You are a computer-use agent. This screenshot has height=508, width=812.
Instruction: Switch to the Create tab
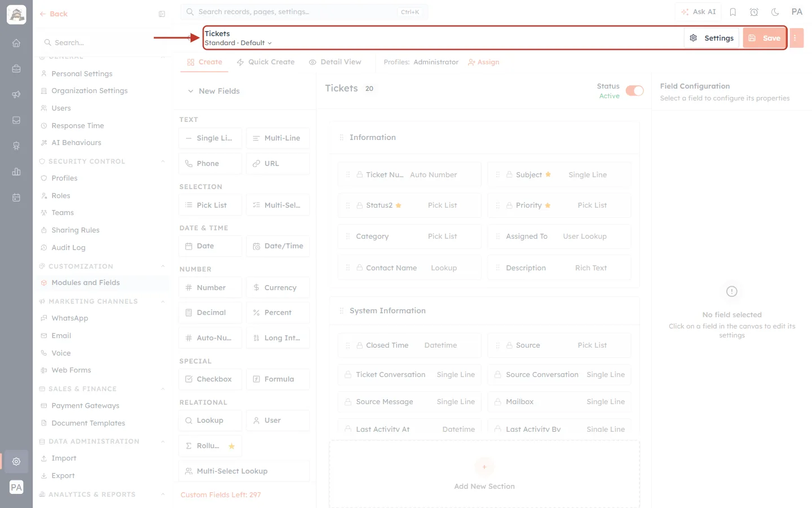point(205,62)
